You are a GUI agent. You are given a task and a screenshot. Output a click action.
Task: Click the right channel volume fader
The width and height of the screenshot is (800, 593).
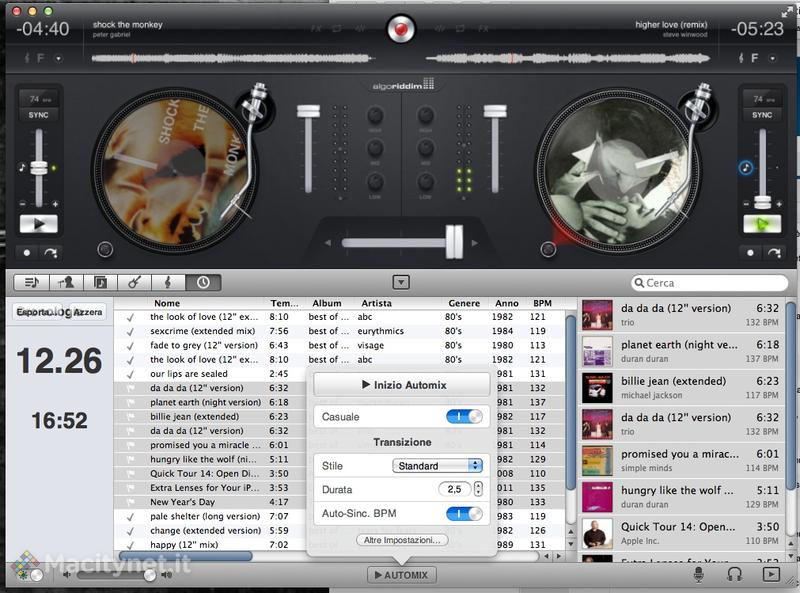[x=495, y=112]
